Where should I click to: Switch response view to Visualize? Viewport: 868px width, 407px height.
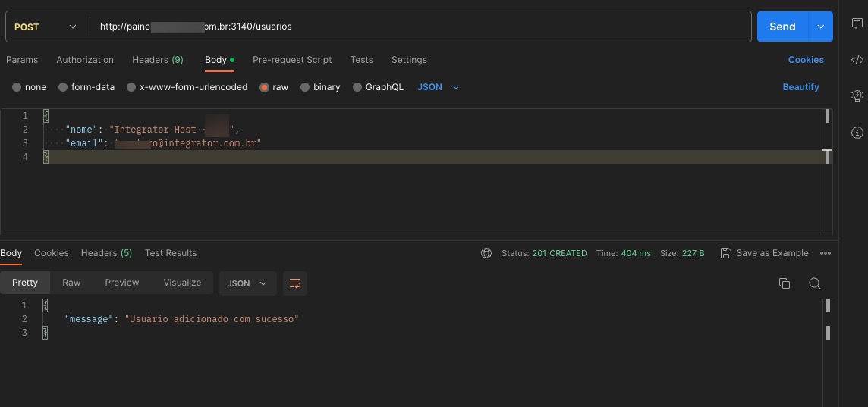click(182, 283)
